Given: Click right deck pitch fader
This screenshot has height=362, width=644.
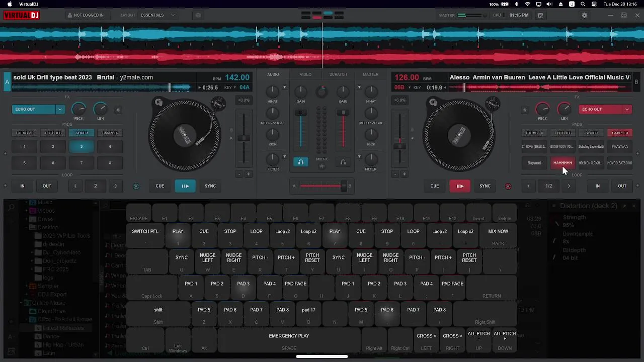Looking at the screenshot, I should click(400, 146).
